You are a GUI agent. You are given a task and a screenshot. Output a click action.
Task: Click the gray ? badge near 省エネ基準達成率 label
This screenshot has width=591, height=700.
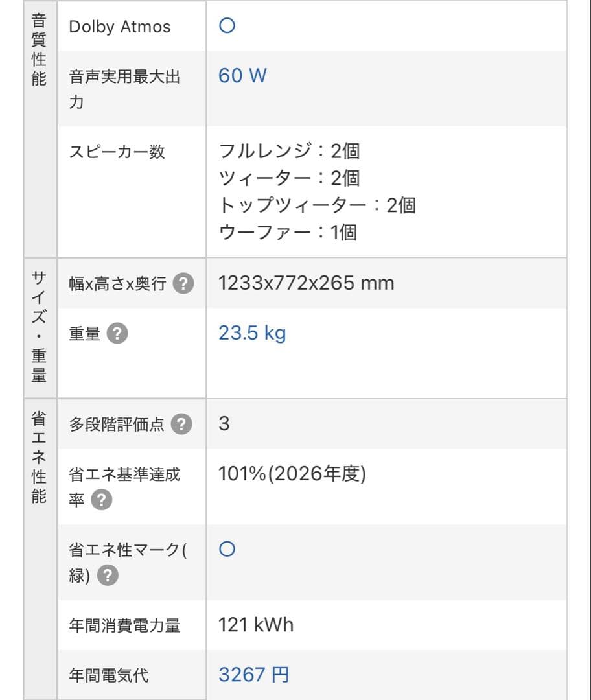pyautogui.click(x=100, y=500)
